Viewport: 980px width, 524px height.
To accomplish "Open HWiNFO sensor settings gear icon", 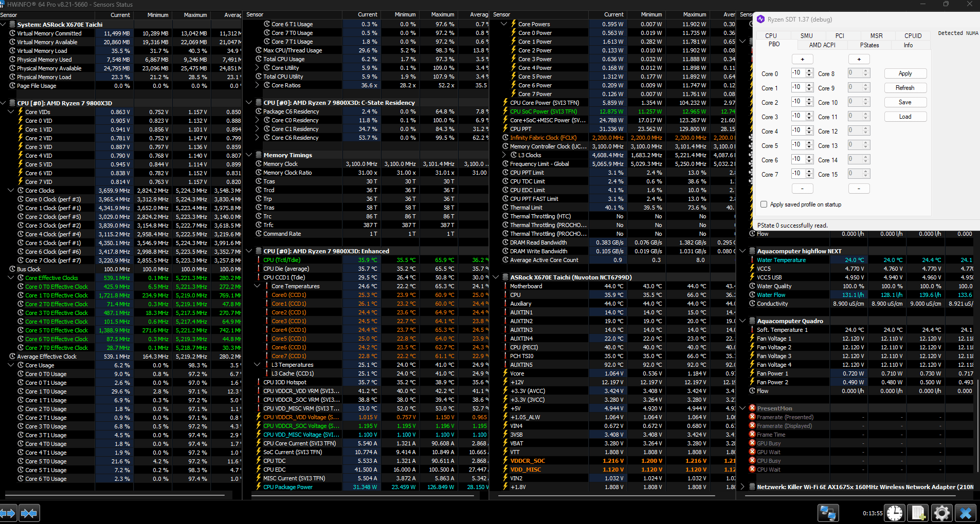I will tap(942, 513).
